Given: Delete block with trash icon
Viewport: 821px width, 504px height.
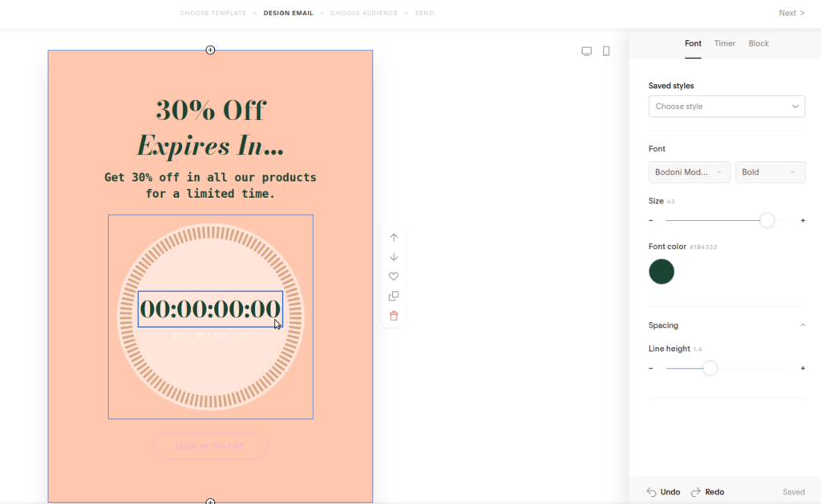Looking at the screenshot, I should (394, 316).
